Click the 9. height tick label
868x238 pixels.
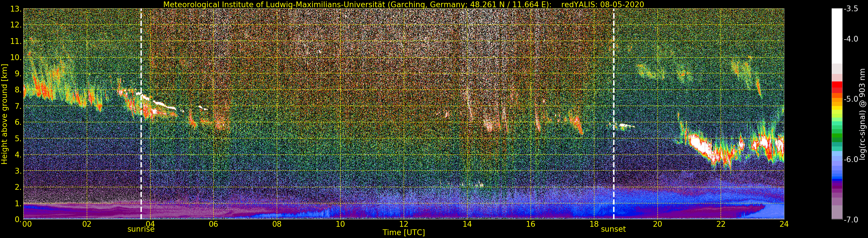(18, 74)
